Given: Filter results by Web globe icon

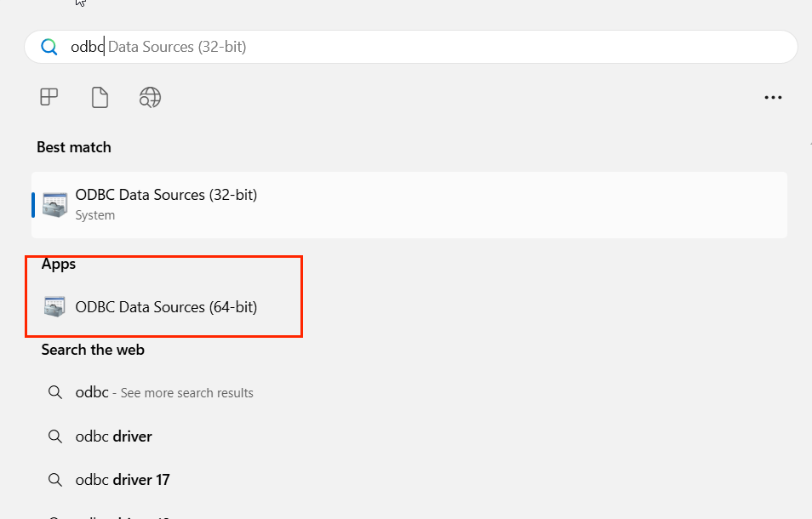Looking at the screenshot, I should tap(150, 97).
